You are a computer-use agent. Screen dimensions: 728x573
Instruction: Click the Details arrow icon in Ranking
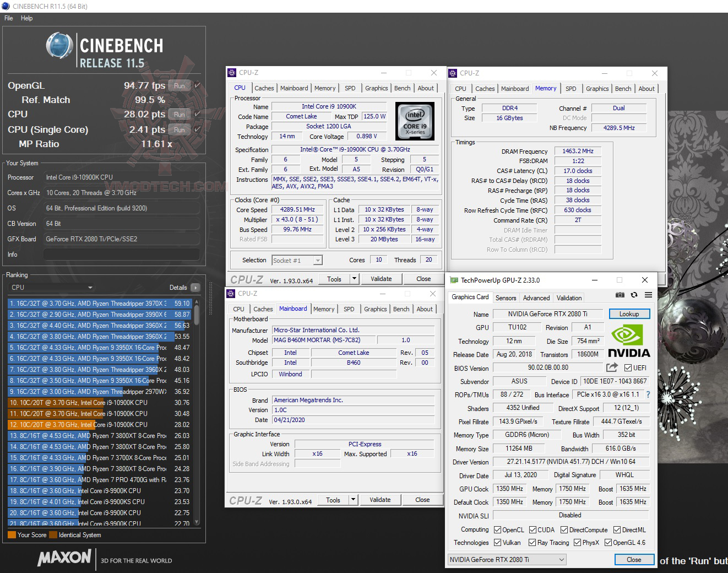click(x=195, y=288)
